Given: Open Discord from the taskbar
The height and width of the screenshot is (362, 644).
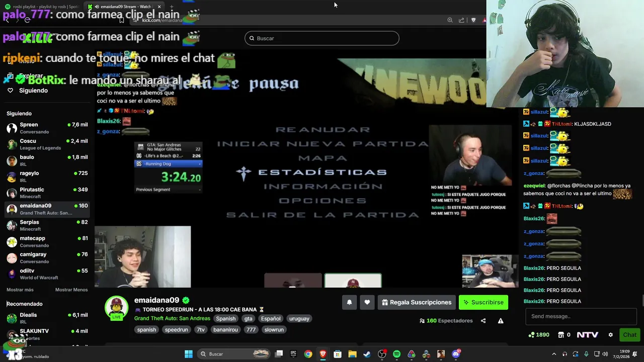Looking at the screenshot, I should pyautogui.click(x=456, y=354).
